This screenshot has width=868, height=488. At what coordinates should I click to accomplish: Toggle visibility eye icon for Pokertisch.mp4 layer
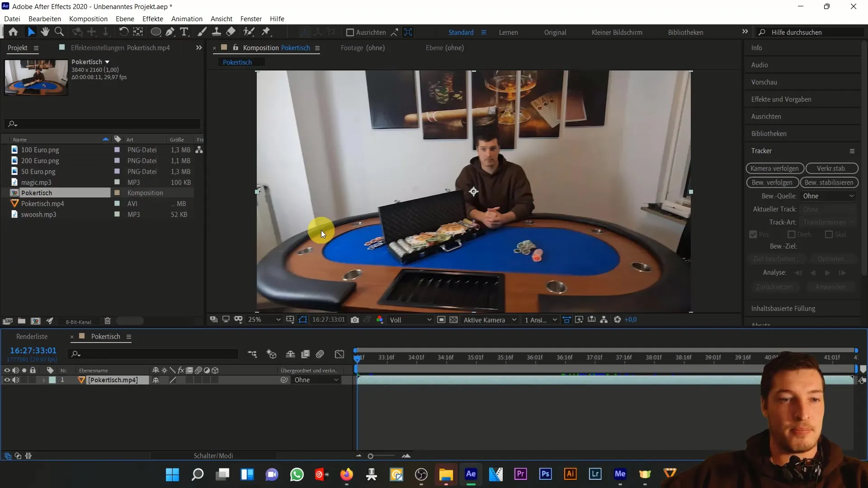6,380
